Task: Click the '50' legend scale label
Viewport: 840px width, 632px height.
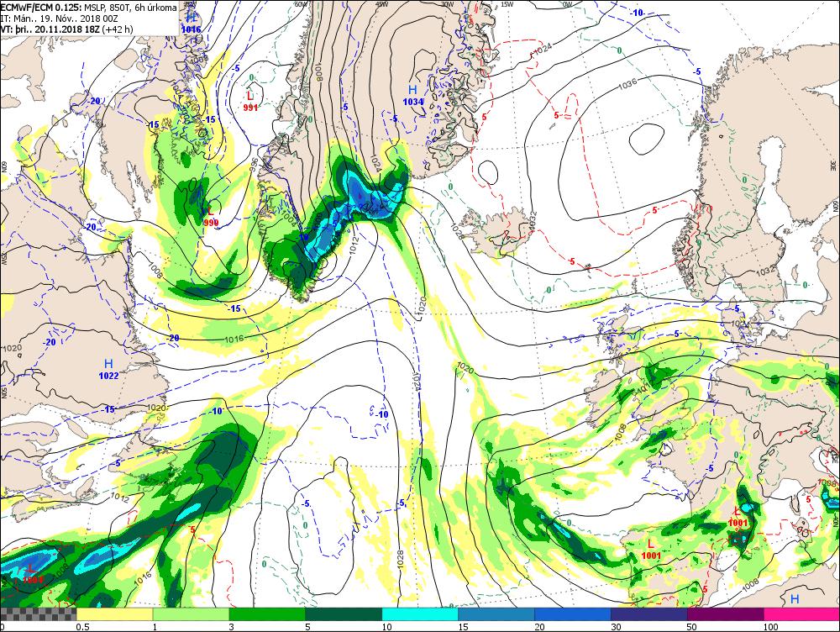Action: (692, 627)
